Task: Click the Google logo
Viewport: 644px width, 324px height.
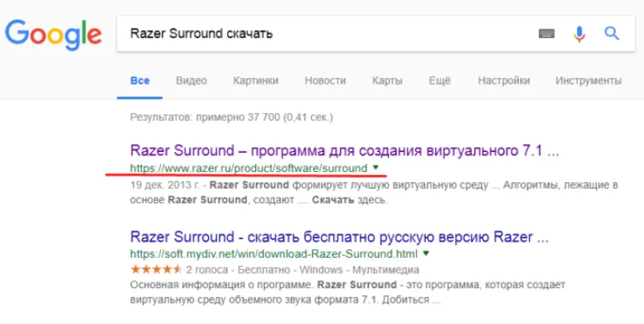Action: 54,35
